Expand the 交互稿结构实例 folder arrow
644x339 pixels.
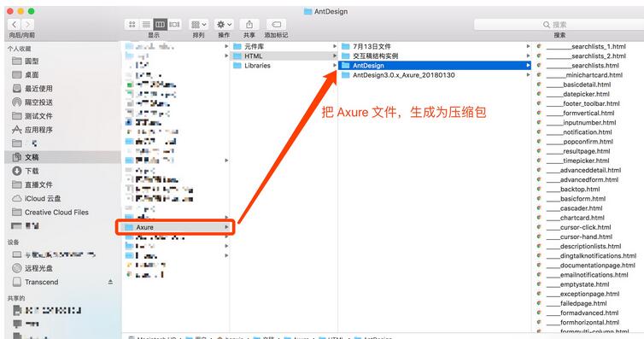tap(528, 56)
